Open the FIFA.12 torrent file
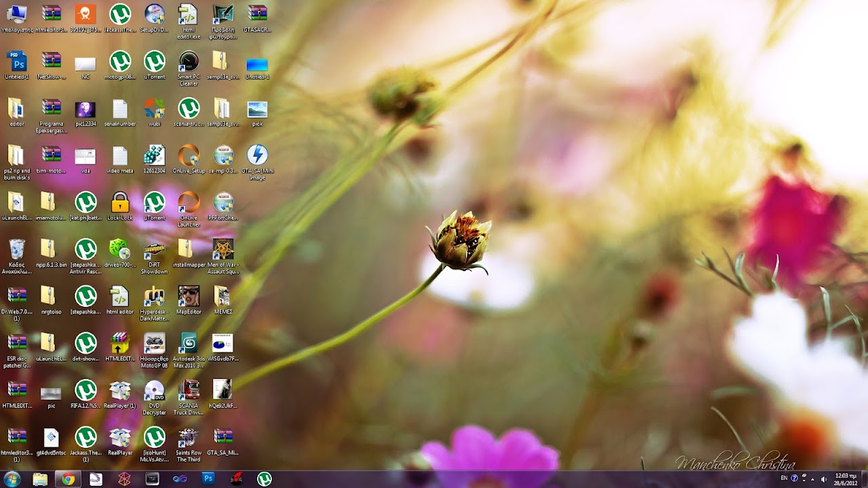This screenshot has width=868, height=488. coord(85,394)
